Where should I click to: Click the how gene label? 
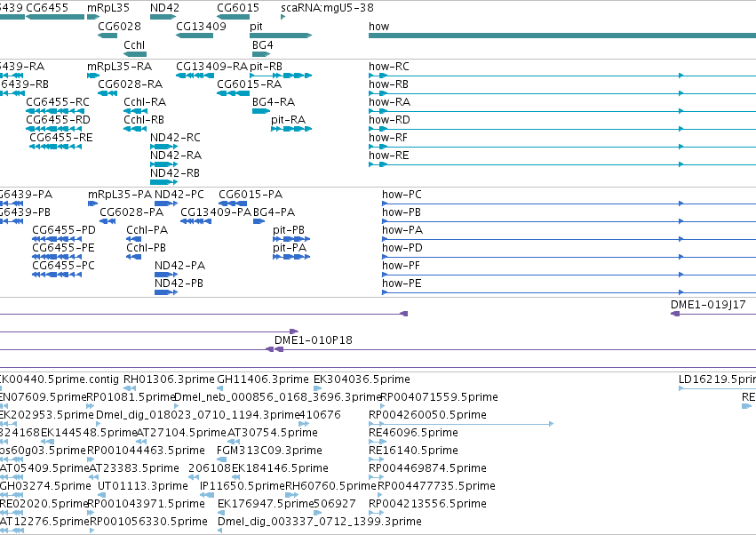coord(379,26)
